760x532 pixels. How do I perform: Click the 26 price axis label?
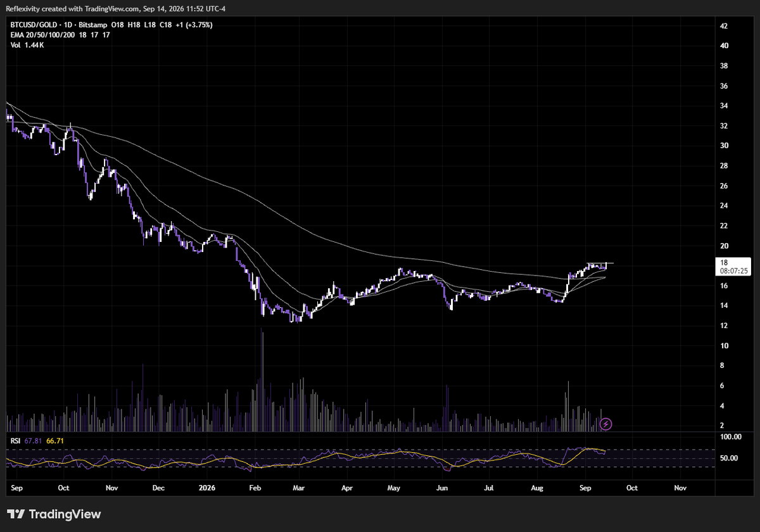(723, 186)
